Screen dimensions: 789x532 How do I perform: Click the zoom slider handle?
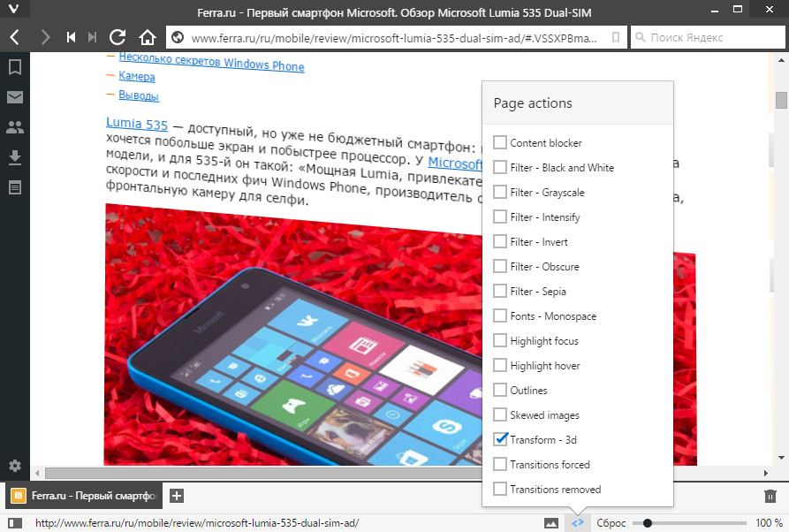[x=648, y=523]
